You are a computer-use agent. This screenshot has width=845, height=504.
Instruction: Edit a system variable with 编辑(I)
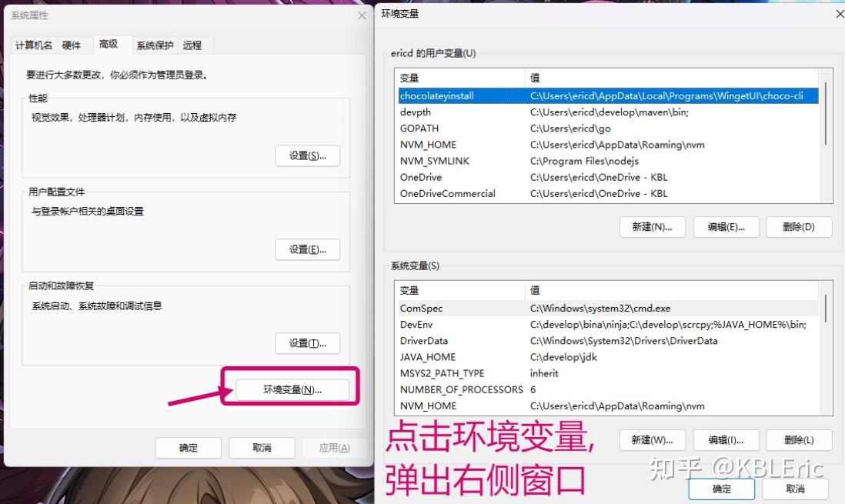click(726, 440)
